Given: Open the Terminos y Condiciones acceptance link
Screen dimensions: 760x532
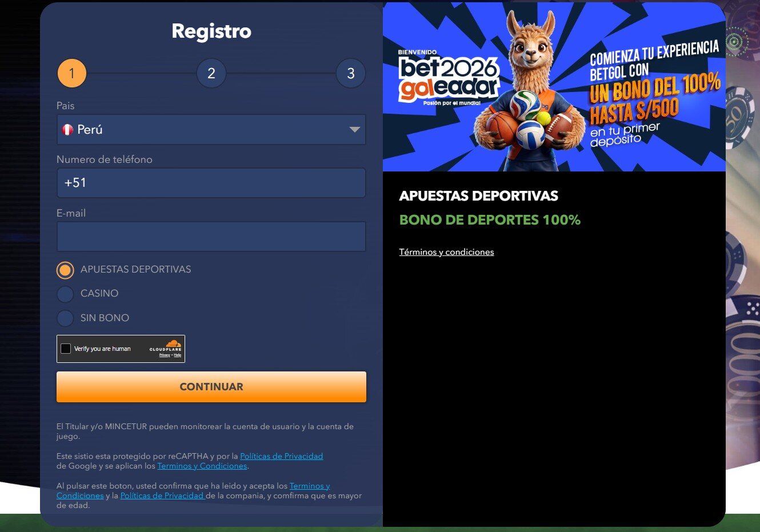Looking at the screenshot, I should (x=310, y=486).
